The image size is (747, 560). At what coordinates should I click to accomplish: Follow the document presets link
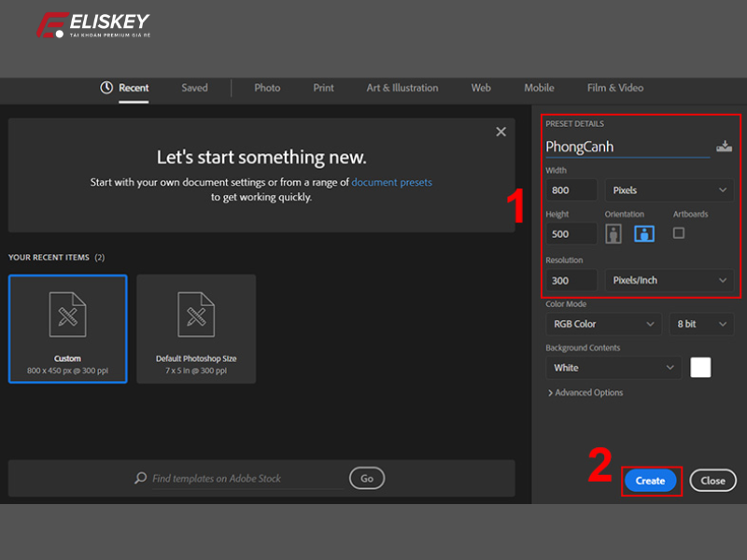point(391,182)
